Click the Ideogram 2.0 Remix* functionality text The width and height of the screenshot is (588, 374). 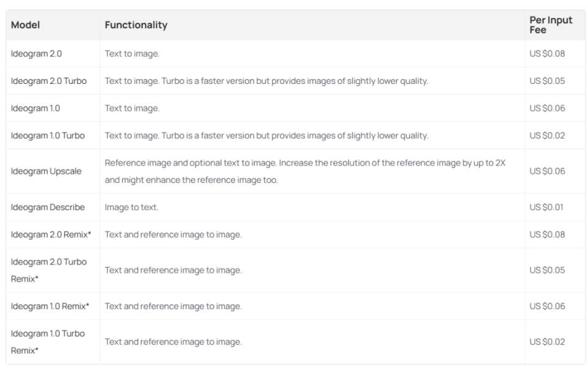pos(173,234)
